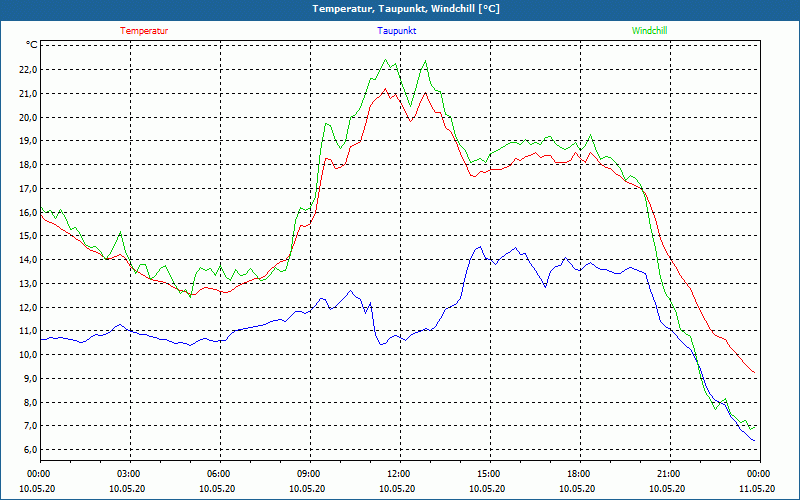Click the 10,0 y-axis value
The width and height of the screenshot is (800, 500).
coord(28,355)
